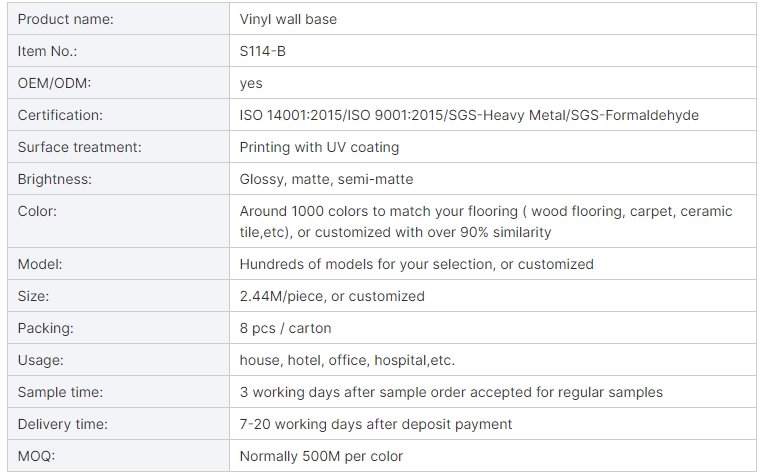This screenshot has width=763, height=476.
Task: Click the "Surface treatment:" label
Action: 79,147
